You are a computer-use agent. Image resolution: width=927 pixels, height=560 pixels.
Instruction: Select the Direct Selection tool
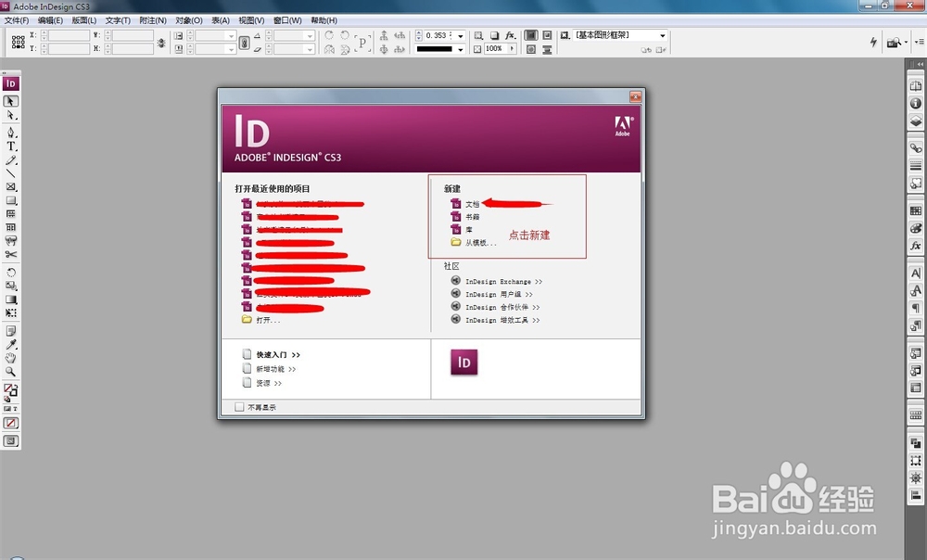pos(10,115)
